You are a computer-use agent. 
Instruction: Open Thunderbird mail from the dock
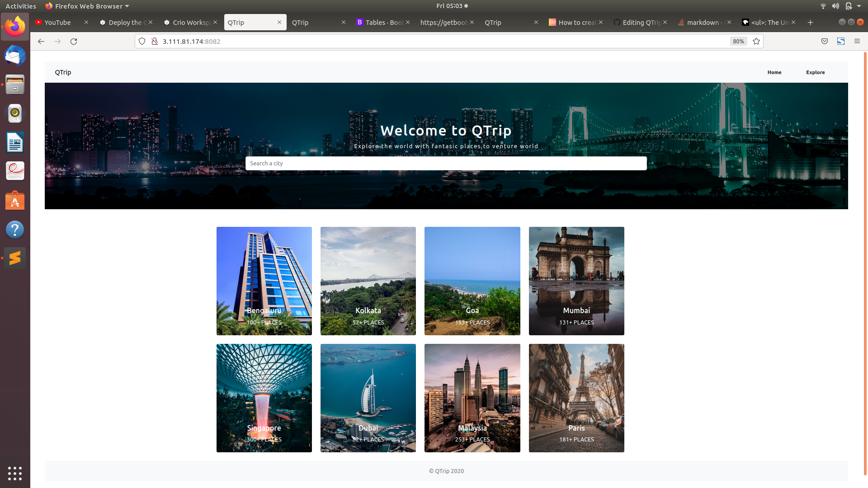tap(15, 56)
